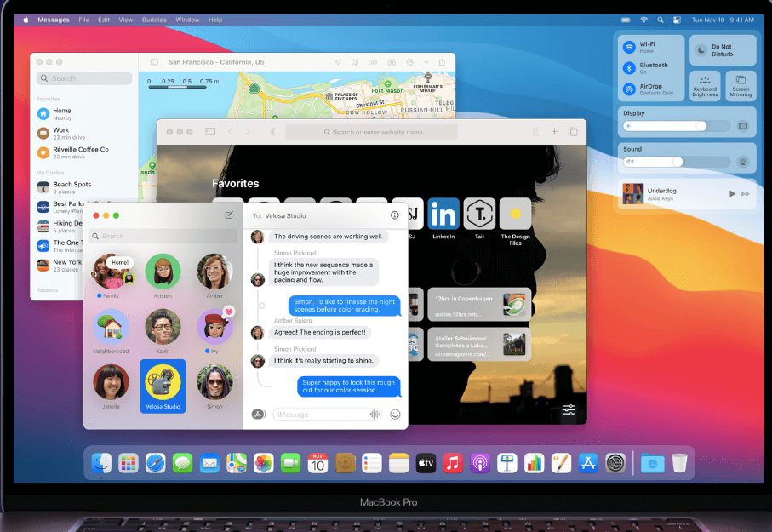Screen dimensions: 772x532
Task: Click the iMessage text field
Action: click(328, 415)
